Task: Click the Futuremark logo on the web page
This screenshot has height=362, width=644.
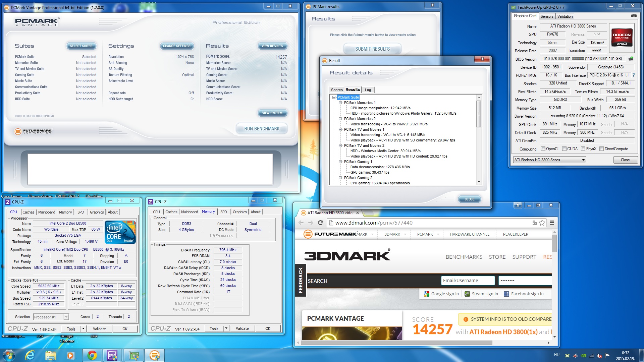Action: click(x=330, y=234)
